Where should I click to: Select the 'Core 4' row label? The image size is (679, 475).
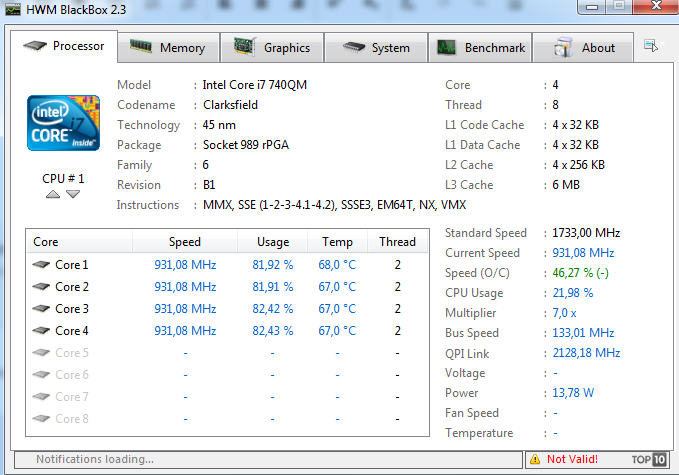click(71, 331)
